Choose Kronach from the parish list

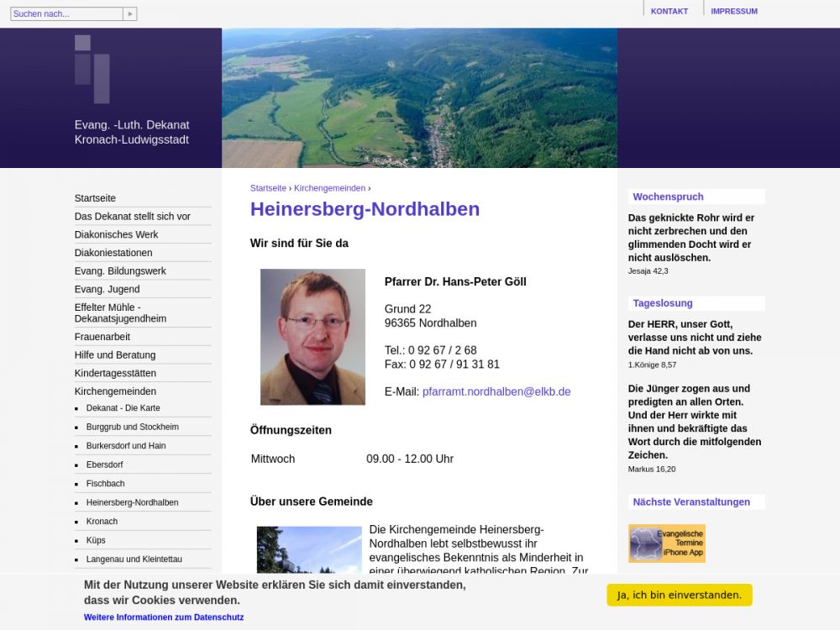coord(102,522)
